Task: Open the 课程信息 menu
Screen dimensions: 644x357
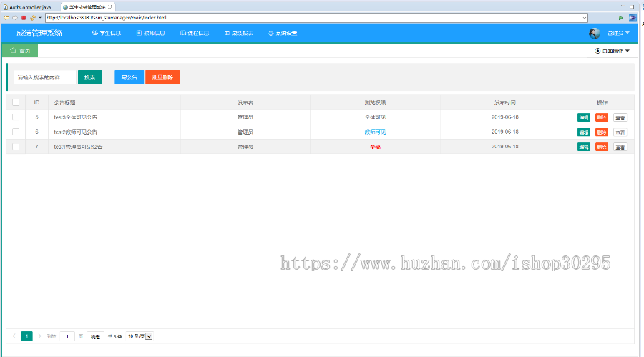Action: click(194, 34)
